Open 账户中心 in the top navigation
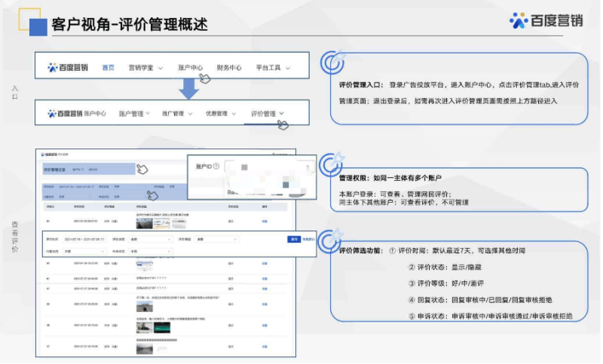The height and width of the screenshot is (364, 603). point(191,68)
